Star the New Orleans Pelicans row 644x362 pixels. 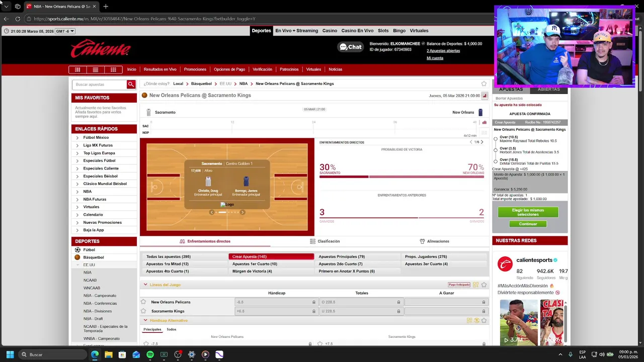pos(143,302)
